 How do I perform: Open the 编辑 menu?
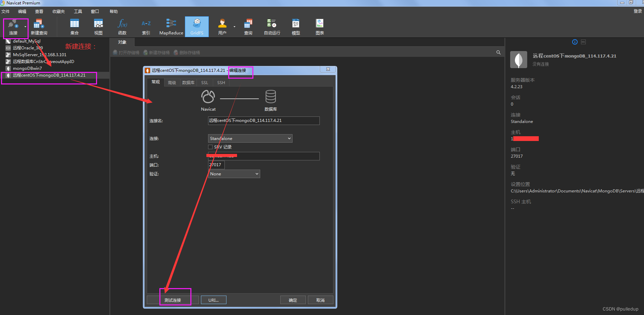click(22, 12)
